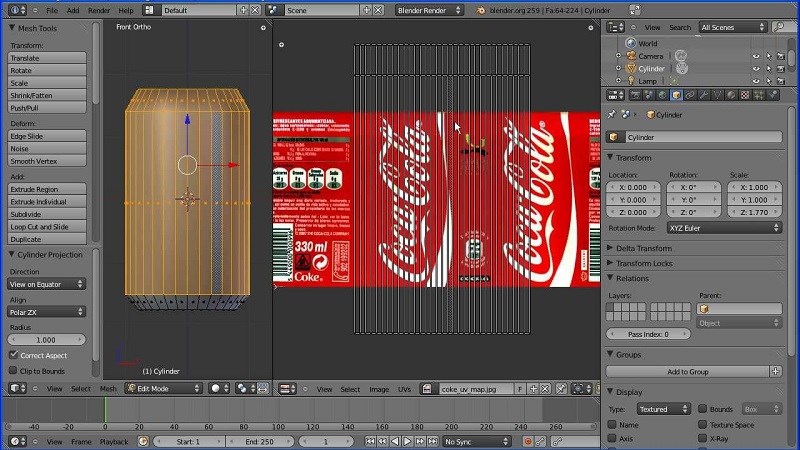Open the Particles properties tab

point(759,95)
